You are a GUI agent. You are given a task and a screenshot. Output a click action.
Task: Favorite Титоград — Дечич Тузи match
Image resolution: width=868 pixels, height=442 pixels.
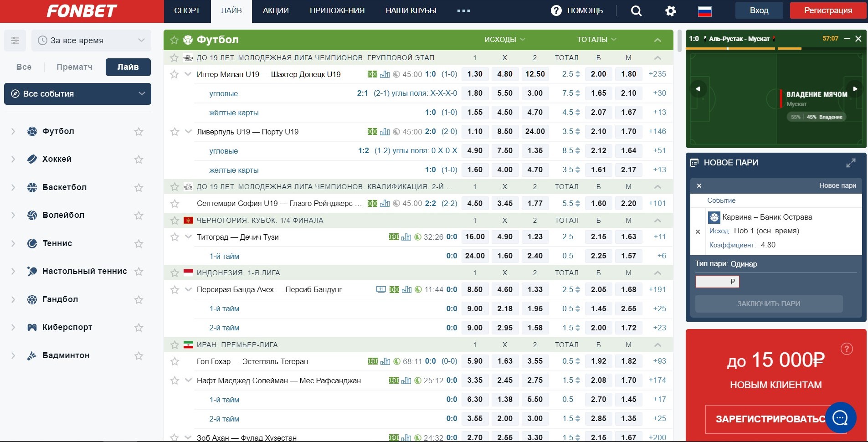click(x=174, y=237)
